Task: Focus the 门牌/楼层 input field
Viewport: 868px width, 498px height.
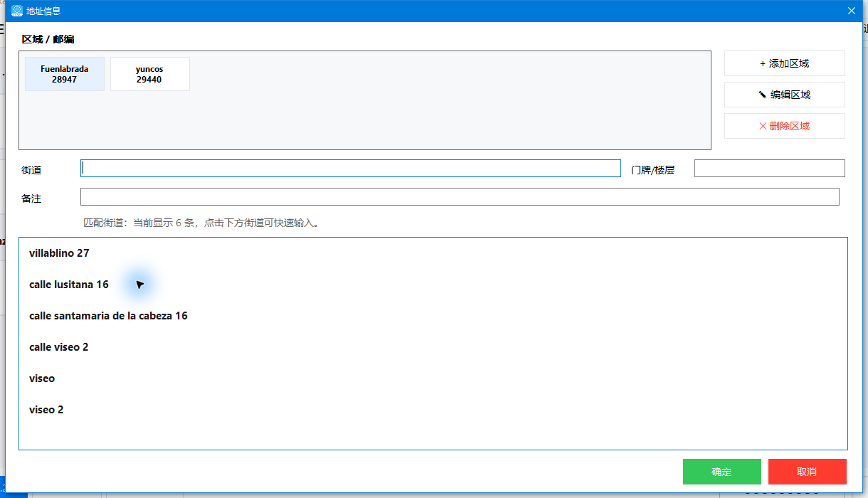Action: (770, 168)
